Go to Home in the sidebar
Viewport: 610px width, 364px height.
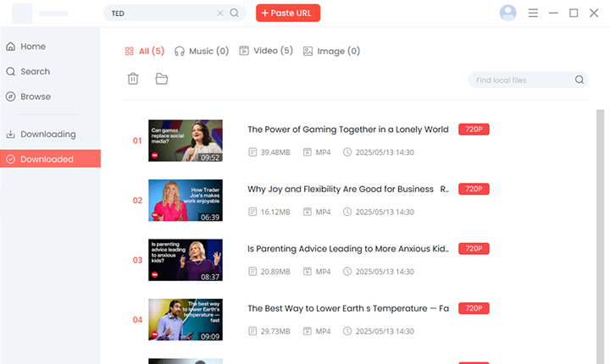pyautogui.click(x=32, y=47)
